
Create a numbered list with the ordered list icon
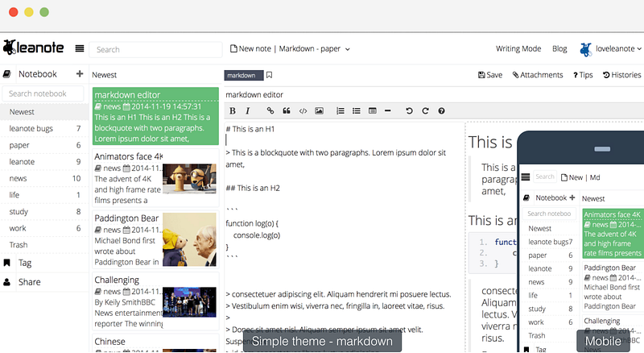point(340,110)
